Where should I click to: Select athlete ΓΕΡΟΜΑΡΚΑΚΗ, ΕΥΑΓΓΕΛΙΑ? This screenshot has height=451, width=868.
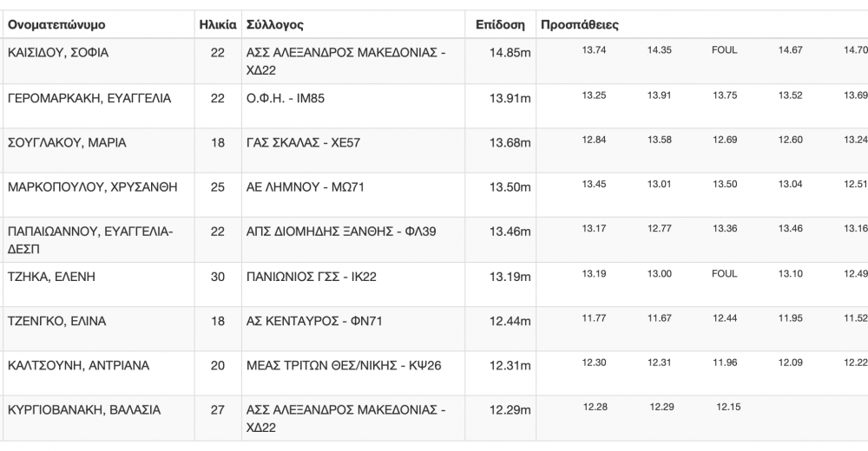point(89,99)
